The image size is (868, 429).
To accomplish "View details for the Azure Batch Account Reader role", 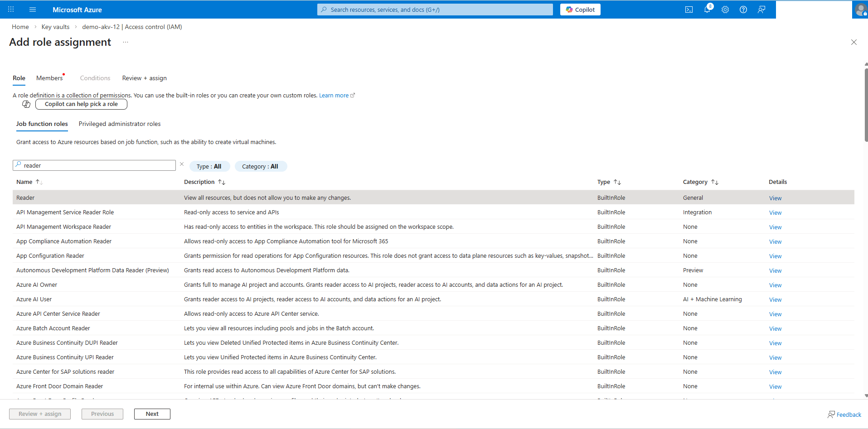I will point(775,328).
